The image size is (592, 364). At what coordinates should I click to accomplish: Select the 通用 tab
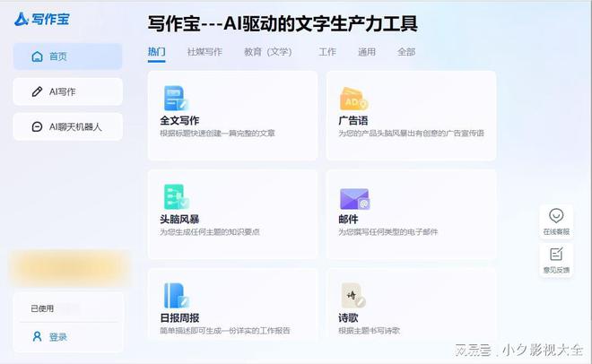(367, 52)
